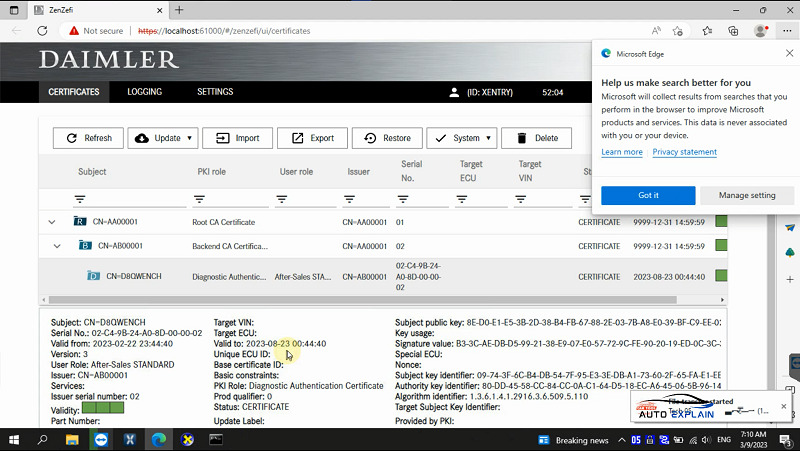800x451 pixels.
Task: Open the command prompt taskbar icon
Action: (x=216, y=439)
